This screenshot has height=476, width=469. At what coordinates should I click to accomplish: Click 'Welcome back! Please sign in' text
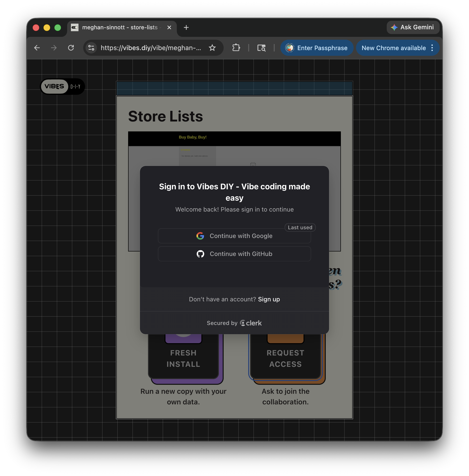(234, 209)
